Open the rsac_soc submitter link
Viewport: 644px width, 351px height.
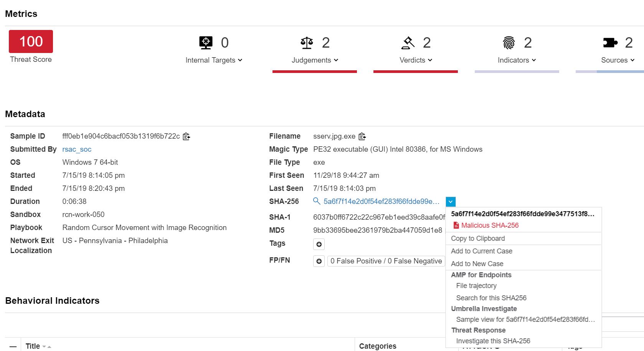[77, 149]
